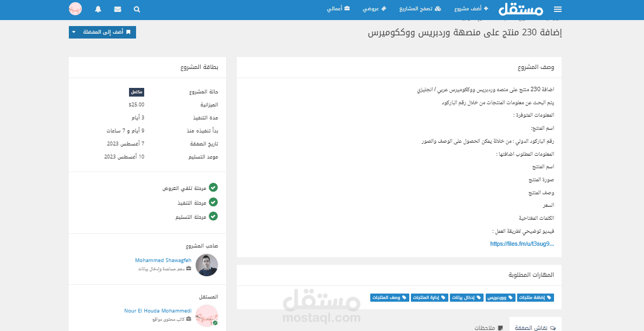The image size is (644, 331).
Task: Open the hamburger menu icon
Action: 557,9
